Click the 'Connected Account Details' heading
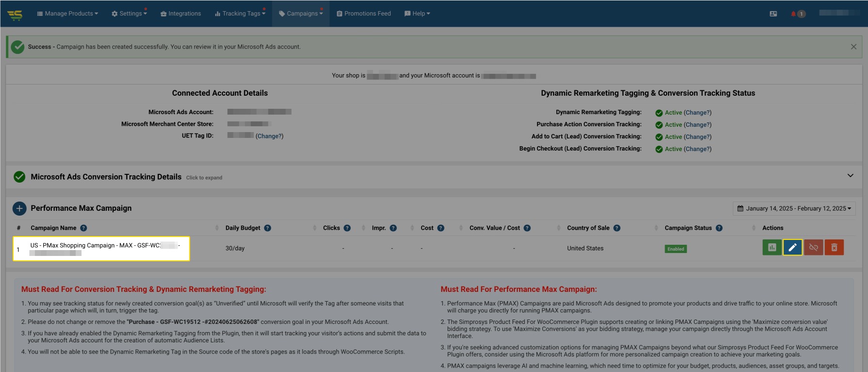The image size is (868, 372). point(220,93)
